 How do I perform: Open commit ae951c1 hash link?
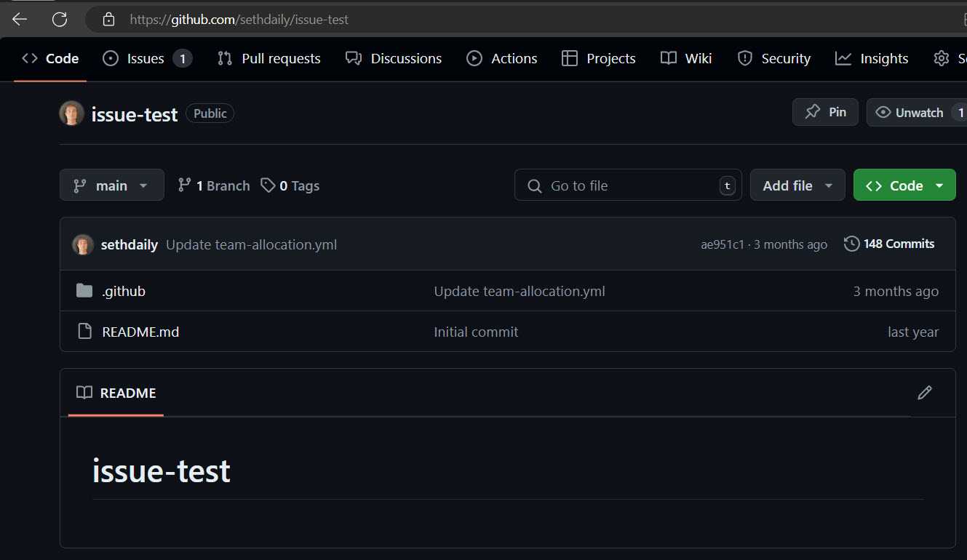pos(722,244)
